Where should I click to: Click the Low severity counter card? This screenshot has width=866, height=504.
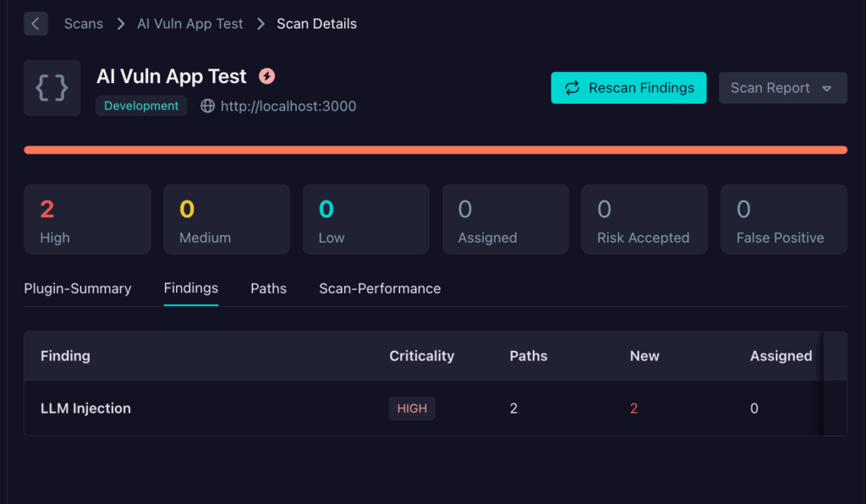365,219
